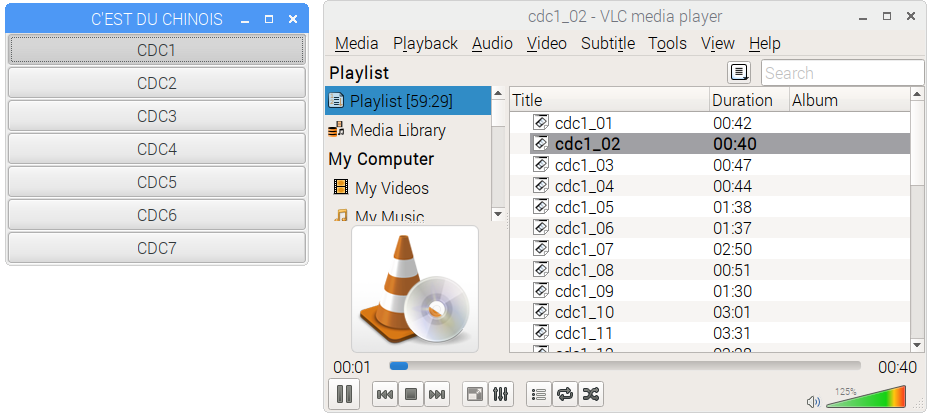
Task: Select Playlist [59:29] in sidebar
Action: (x=408, y=101)
